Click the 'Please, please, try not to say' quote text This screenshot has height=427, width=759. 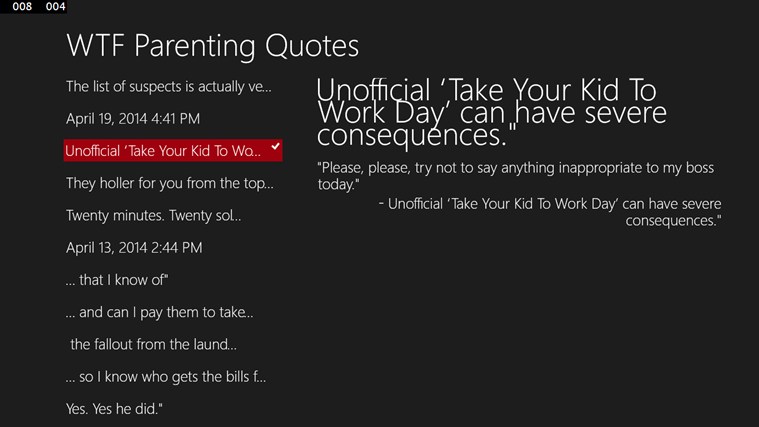point(515,176)
